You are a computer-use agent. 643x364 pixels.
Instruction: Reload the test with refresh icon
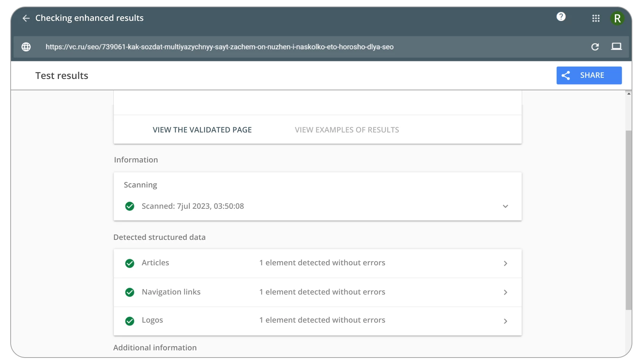[x=595, y=47]
